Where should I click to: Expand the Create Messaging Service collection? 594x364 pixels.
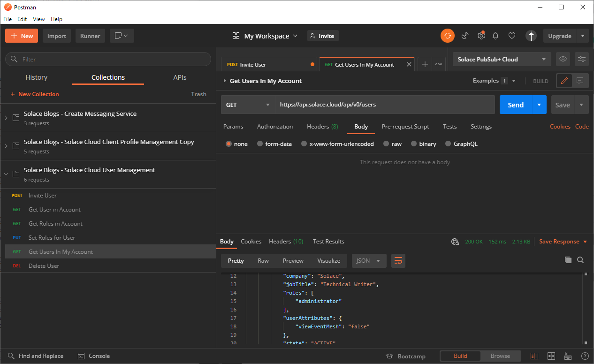(6, 118)
